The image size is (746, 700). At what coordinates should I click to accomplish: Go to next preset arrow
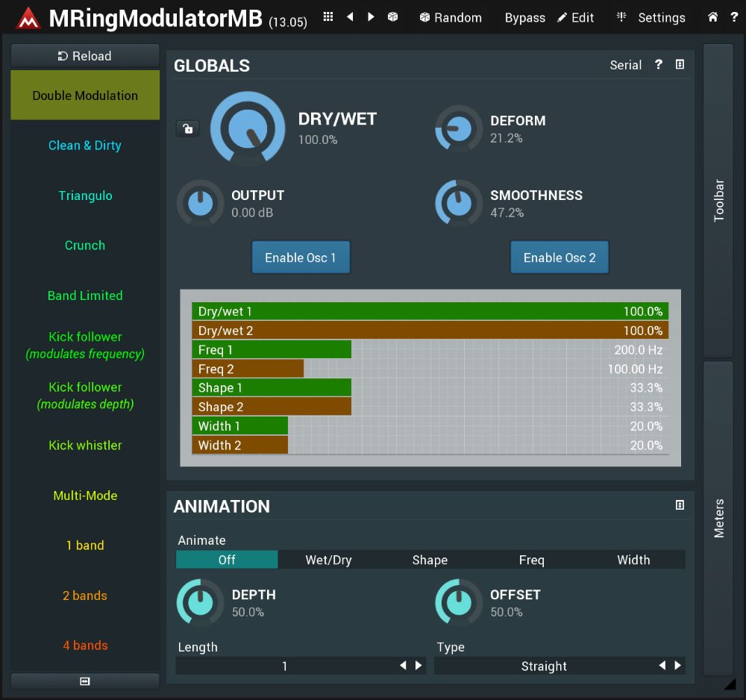tap(371, 17)
